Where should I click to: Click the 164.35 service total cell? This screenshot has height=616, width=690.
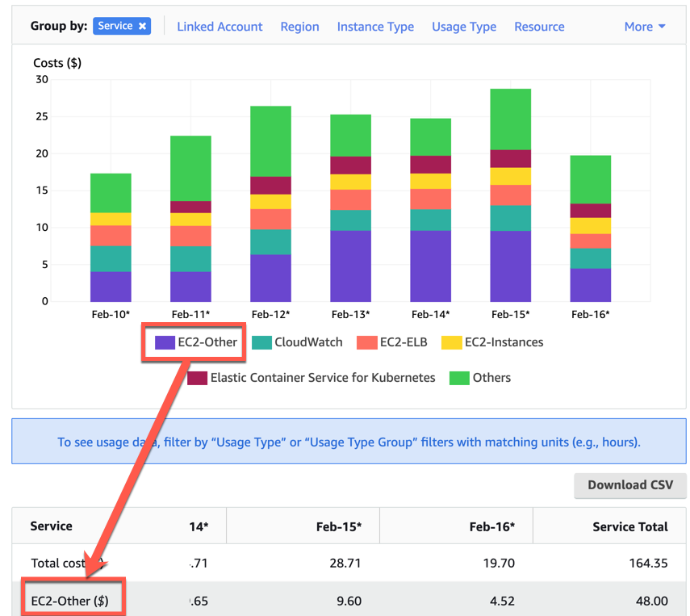point(648,564)
